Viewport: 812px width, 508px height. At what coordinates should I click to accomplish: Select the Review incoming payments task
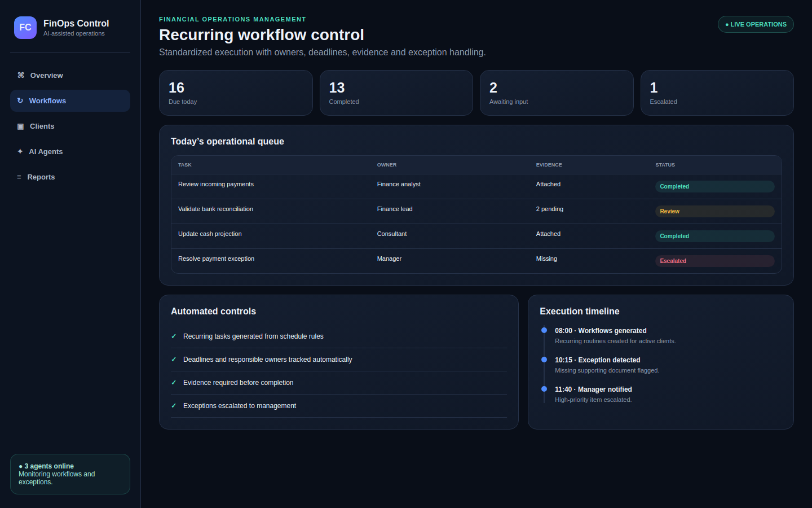[216, 184]
